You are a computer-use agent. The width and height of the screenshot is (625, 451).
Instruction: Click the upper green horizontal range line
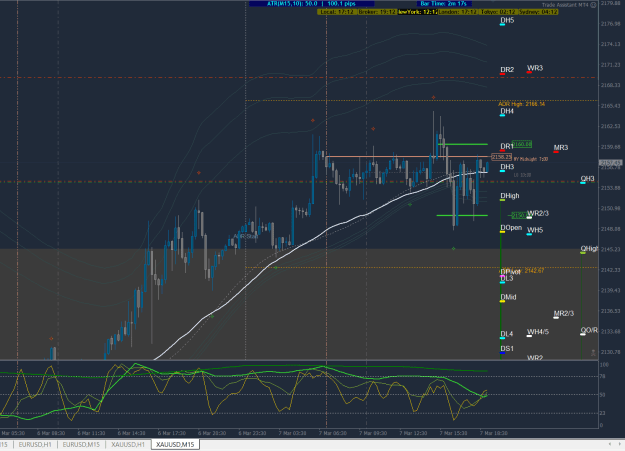[x=462, y=144]
